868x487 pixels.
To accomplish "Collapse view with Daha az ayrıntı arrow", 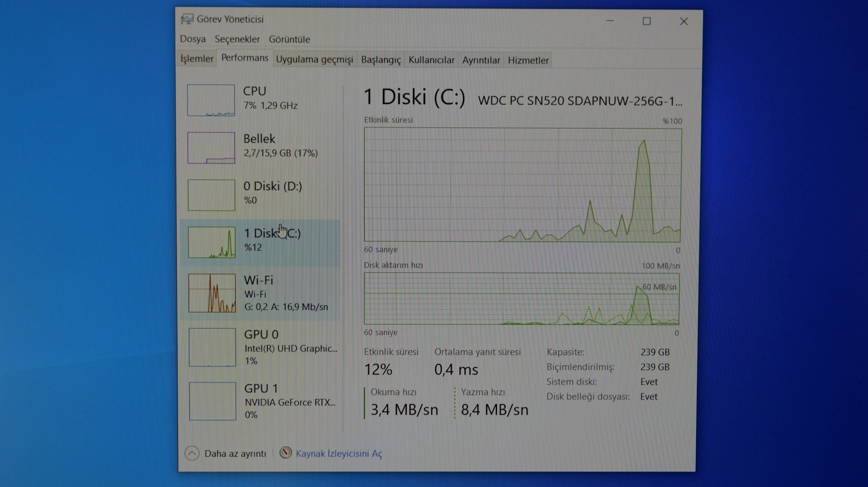I will coord(192,453).
